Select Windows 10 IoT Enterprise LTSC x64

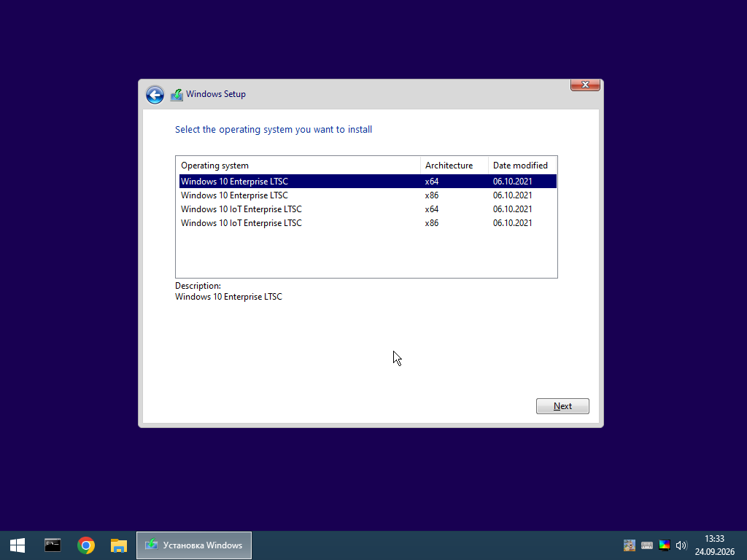[368, 209]
